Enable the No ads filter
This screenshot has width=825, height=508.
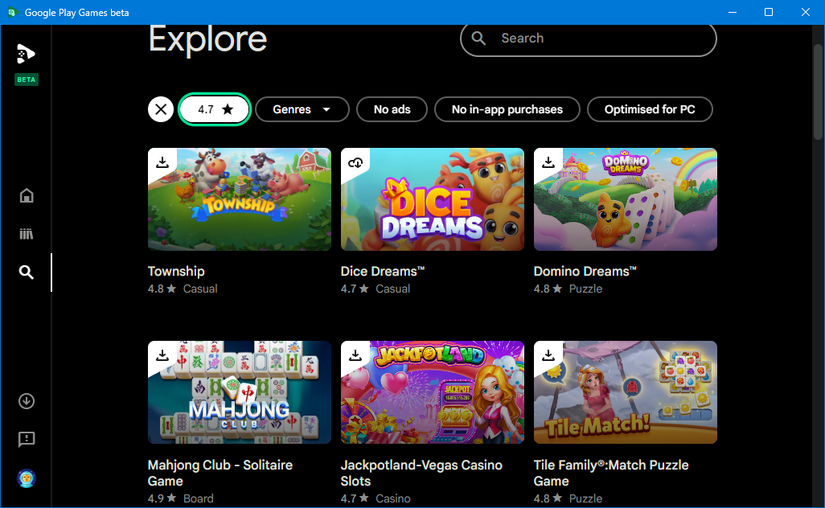pos(394,109)
